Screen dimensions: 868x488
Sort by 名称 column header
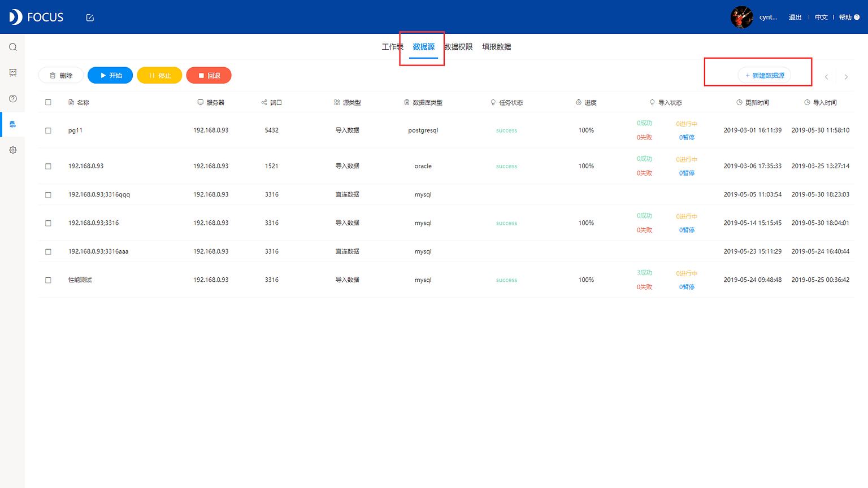79,102
